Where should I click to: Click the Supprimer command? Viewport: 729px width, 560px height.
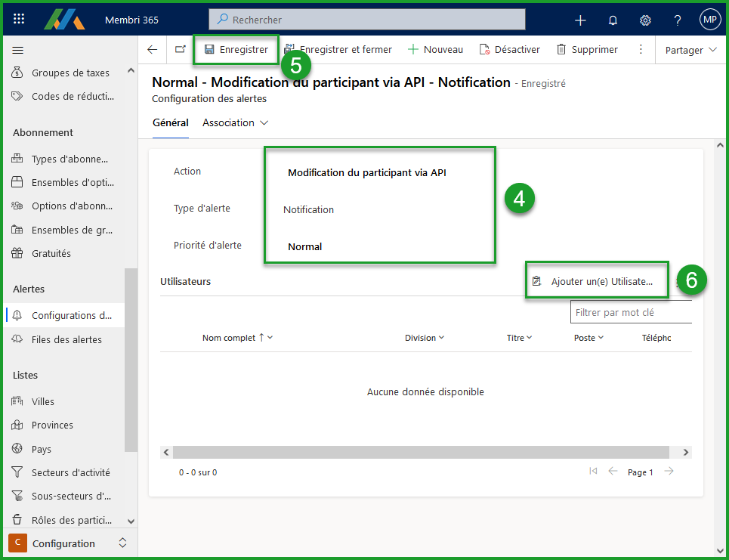pos(587,50)
